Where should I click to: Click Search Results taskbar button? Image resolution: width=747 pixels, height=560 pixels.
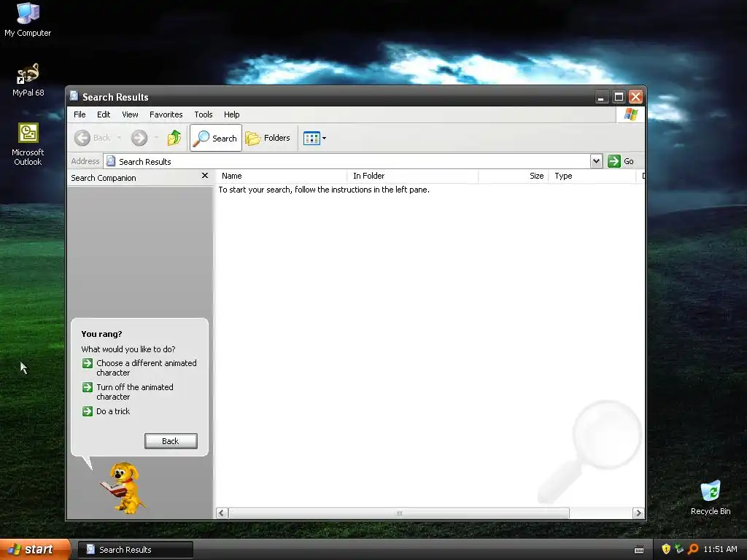click(135, 550)
